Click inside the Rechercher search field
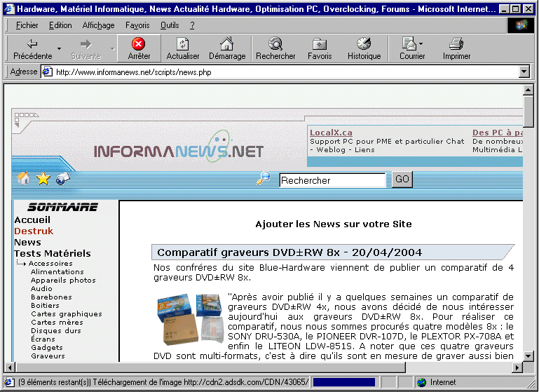The width and height of the screenshot is (539, 392). pyautogui.click(x=332, y=180)
